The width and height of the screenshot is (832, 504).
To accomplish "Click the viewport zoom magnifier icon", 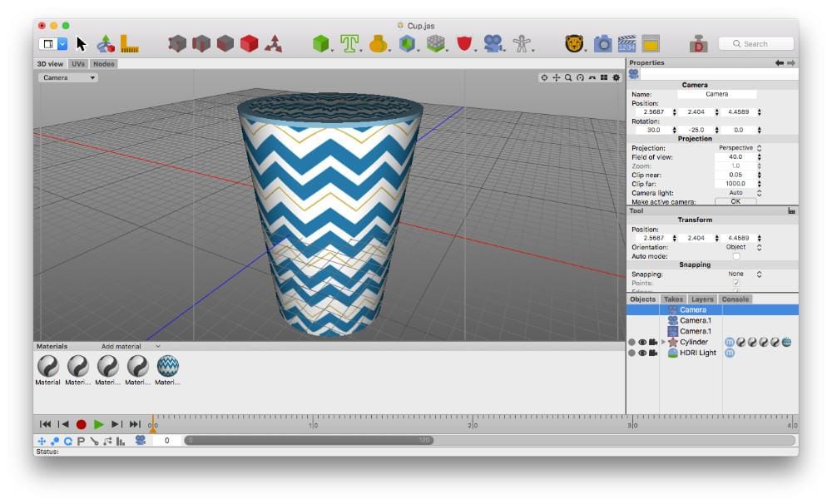I will [x=568, y=77].
